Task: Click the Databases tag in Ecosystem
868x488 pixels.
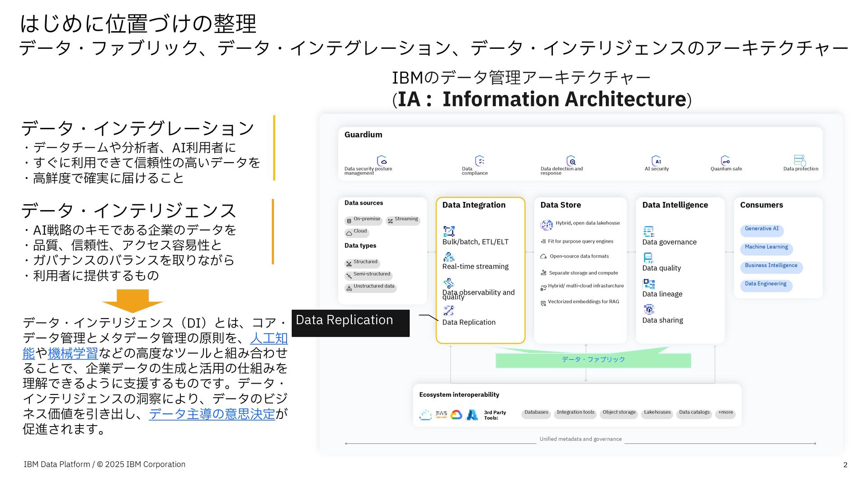Action: point(536,413)
